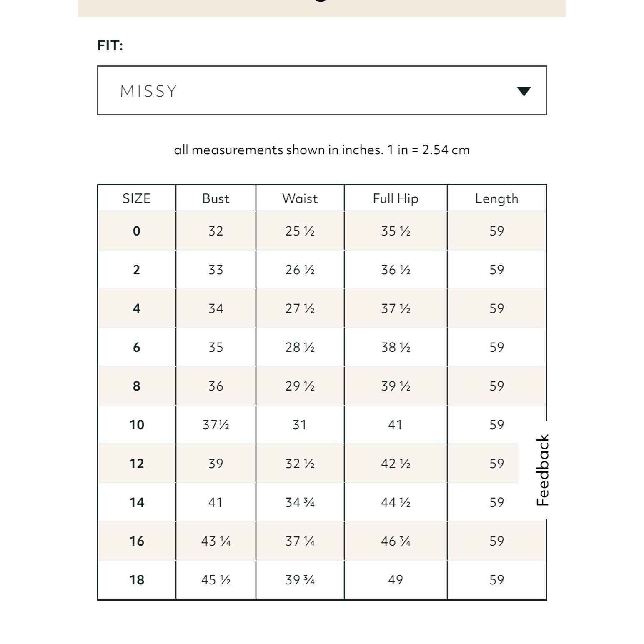Click the size 6 row label

click(x=136, y=347)
